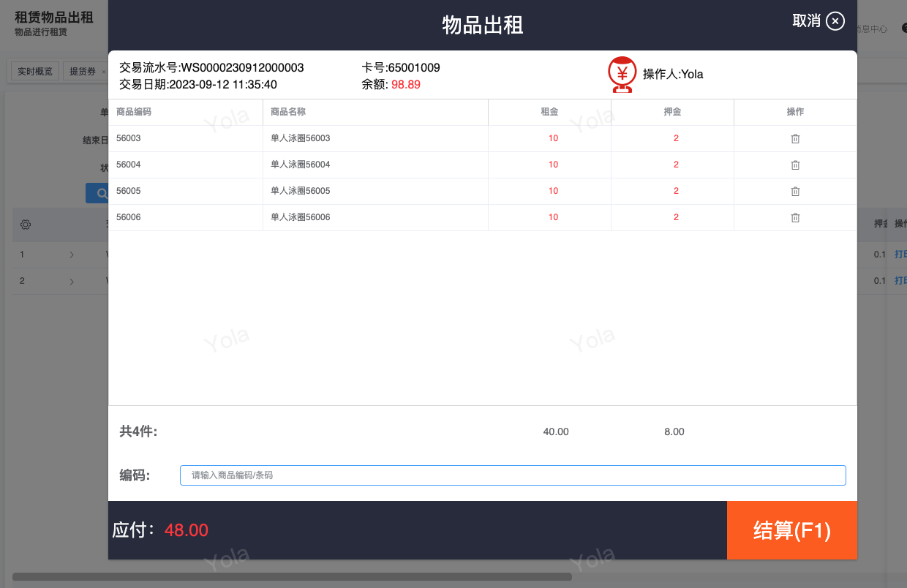Click trash icon for item 56005

coord(795,191)
